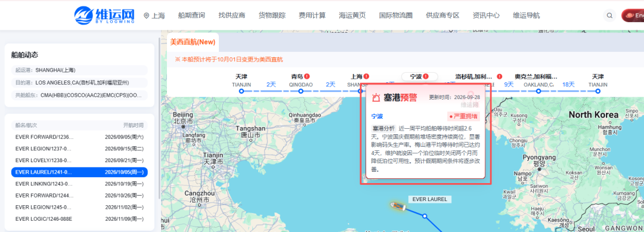Screen dimensions: 644x232
Task: Click the last 天津 TIANJIN timeline node
Action: [x=598, y=91]
